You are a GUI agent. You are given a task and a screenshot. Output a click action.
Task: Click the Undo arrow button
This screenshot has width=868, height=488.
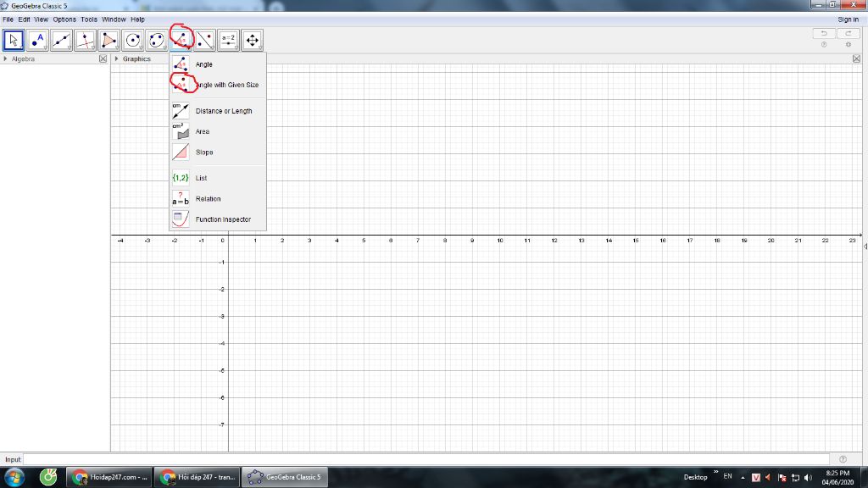click(824, 34)
